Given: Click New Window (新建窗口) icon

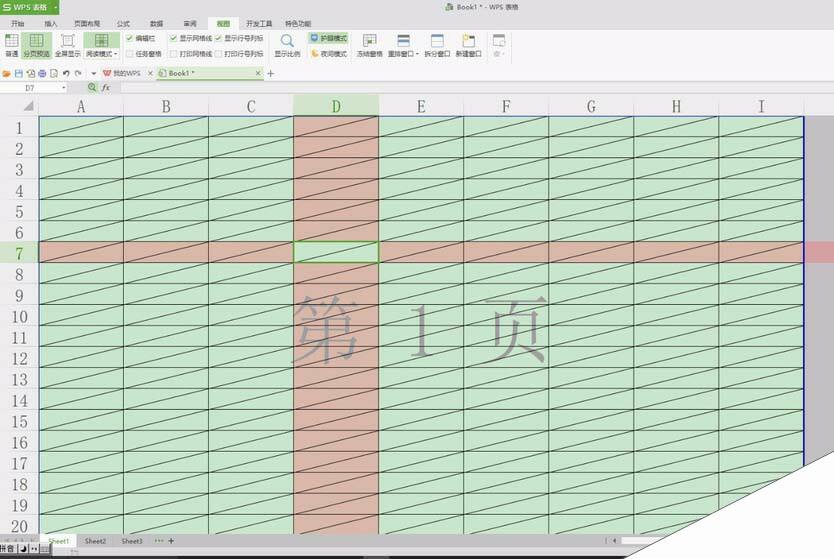Looking at the screenshot, I should (469, 41).
